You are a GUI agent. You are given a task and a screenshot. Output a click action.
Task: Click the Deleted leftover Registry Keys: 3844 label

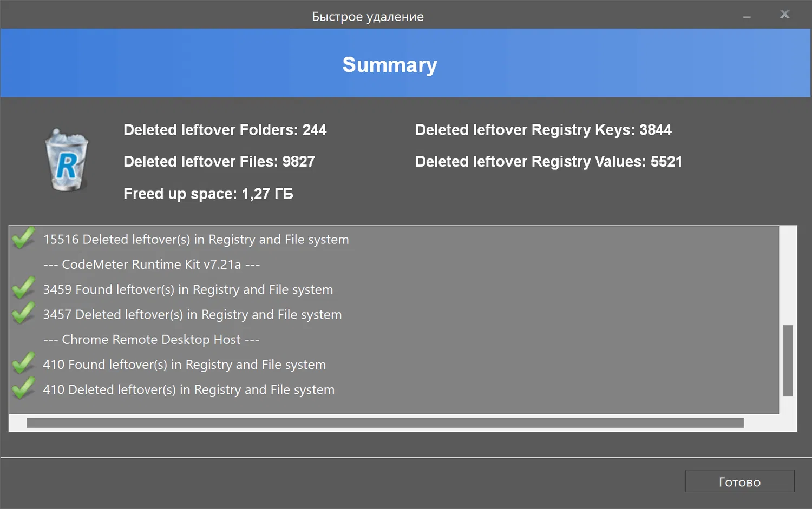543,130
